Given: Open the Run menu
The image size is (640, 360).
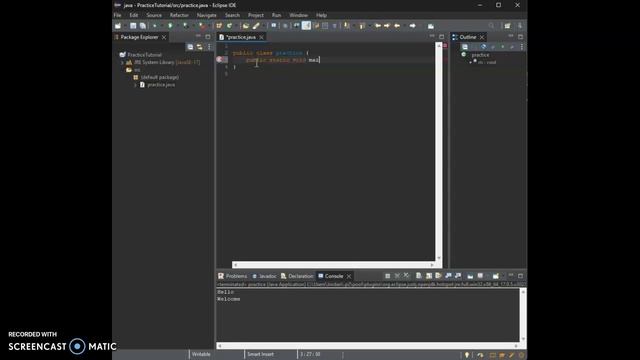Looking at the screenshot, I should 276,15.
